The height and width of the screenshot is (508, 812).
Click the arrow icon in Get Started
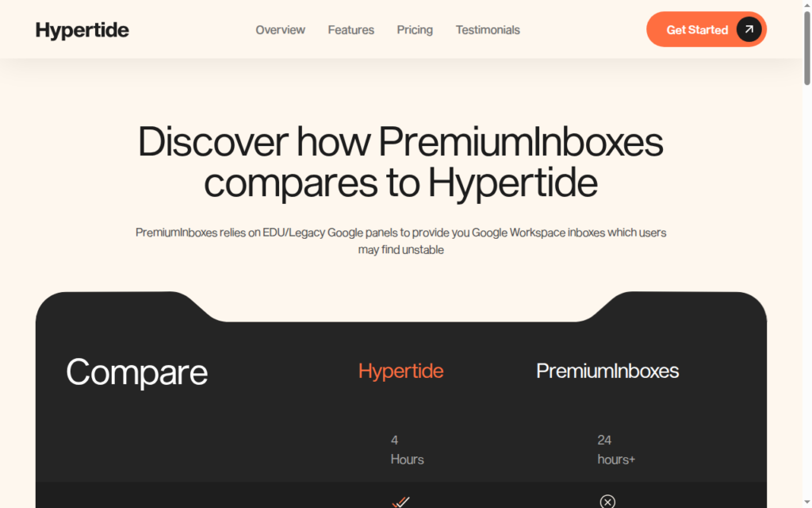click(x=749, y=29)
